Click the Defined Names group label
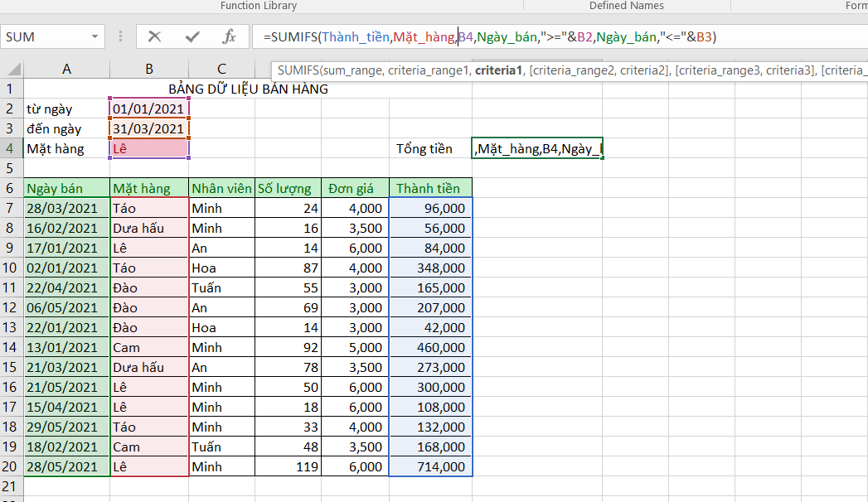Image resolution: width=868 pixels, height=502 pixels. (x=626, y=6)
